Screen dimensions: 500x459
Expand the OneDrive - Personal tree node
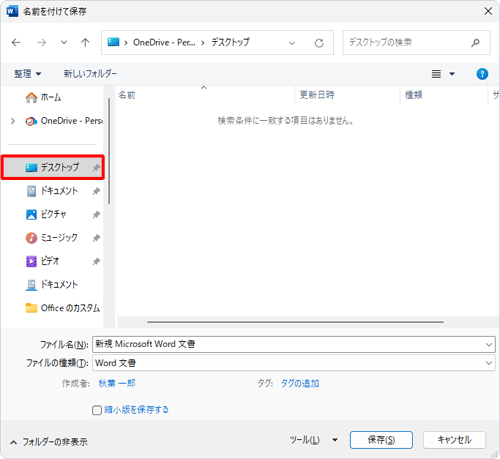pyautogui.click(x=13, y=121)
